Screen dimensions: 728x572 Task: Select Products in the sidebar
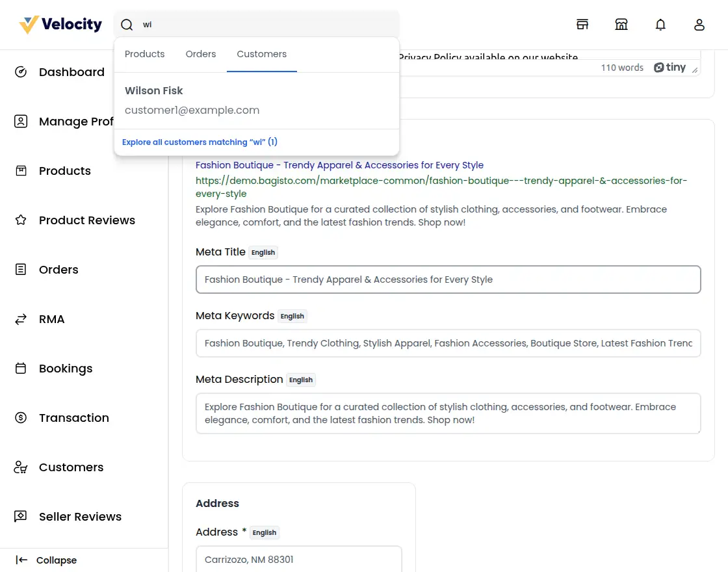pyautogui.click(x=64, y=171)
